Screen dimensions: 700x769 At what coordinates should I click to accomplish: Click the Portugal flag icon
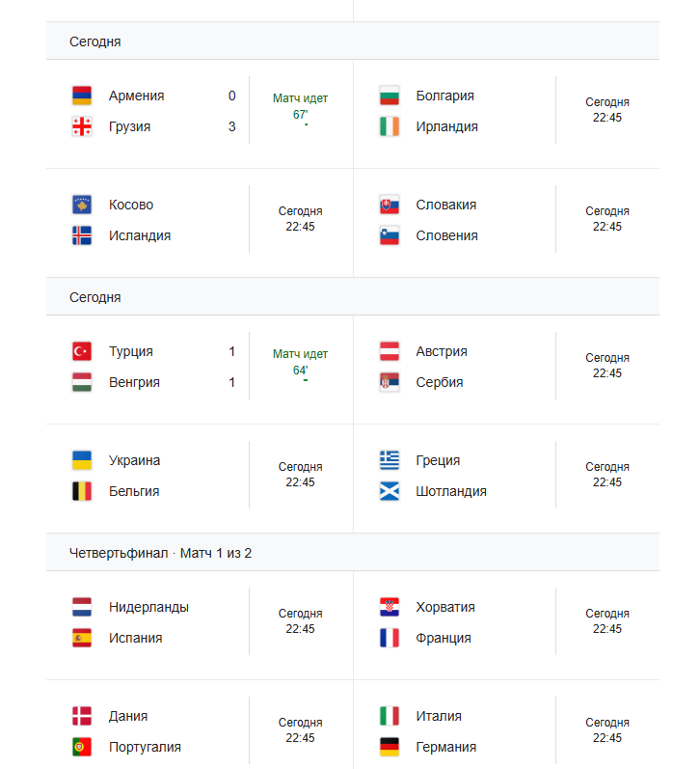(82, 747)
